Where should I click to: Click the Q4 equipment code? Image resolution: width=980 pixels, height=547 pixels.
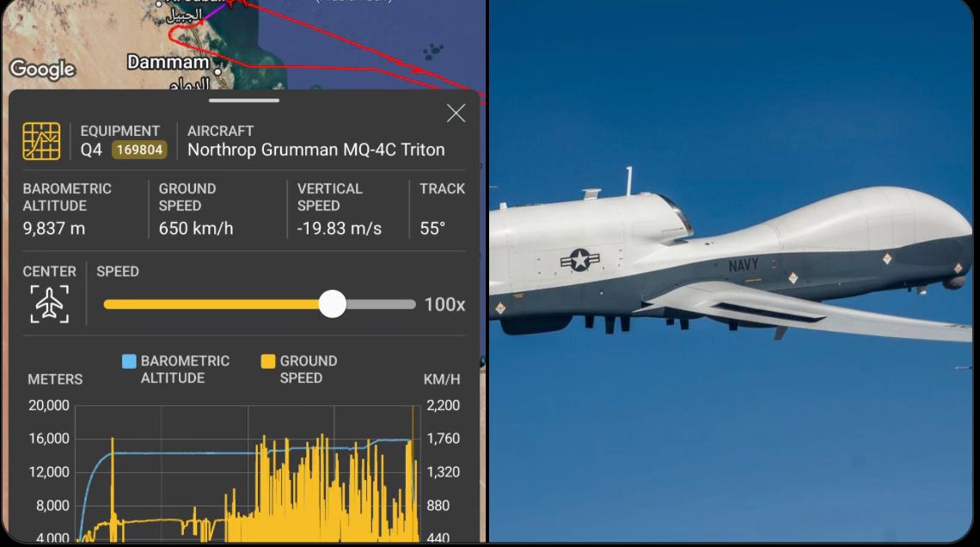91,150
